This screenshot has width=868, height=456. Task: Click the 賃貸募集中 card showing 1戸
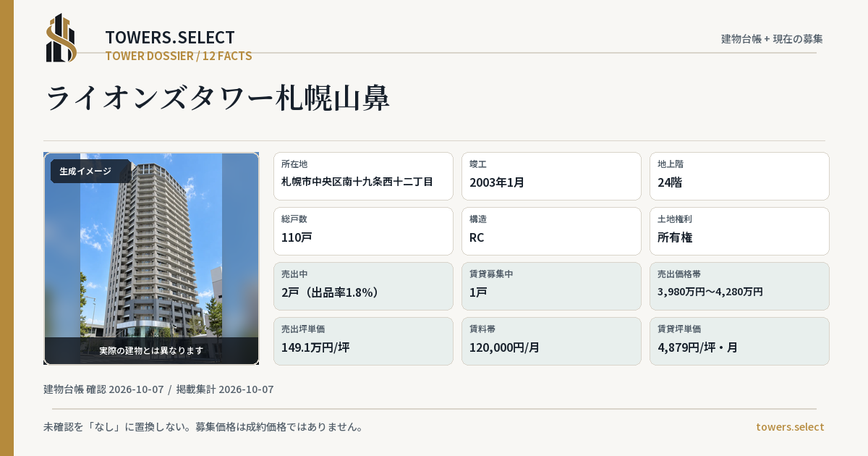pyautogui.click(x=551, y=286)
